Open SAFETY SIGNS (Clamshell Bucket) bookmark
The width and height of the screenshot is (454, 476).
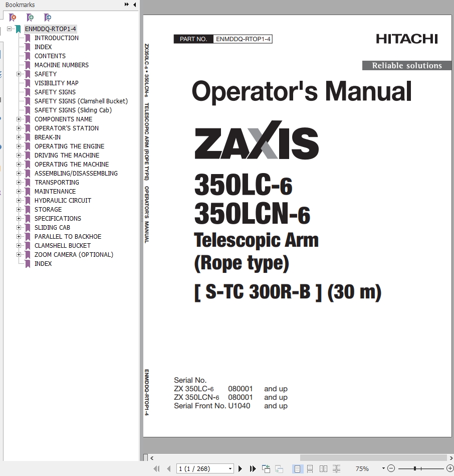[81, 101]
